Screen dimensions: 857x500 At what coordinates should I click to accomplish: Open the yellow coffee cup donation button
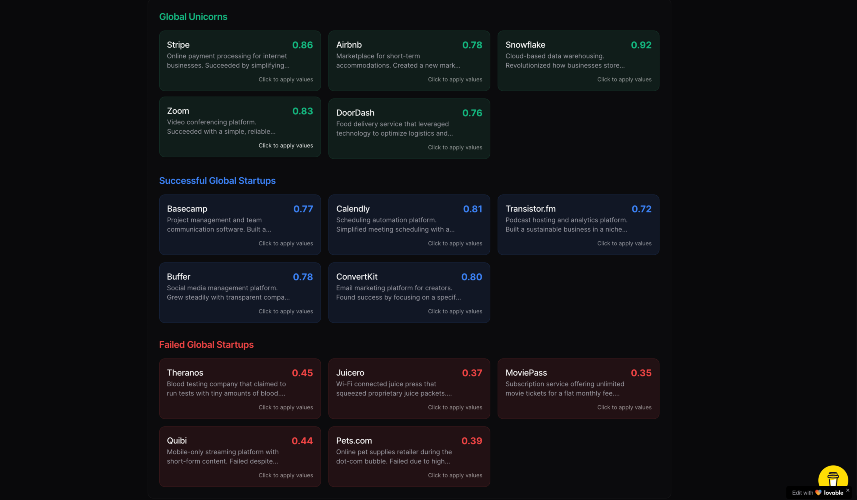(x=832, y=478)
